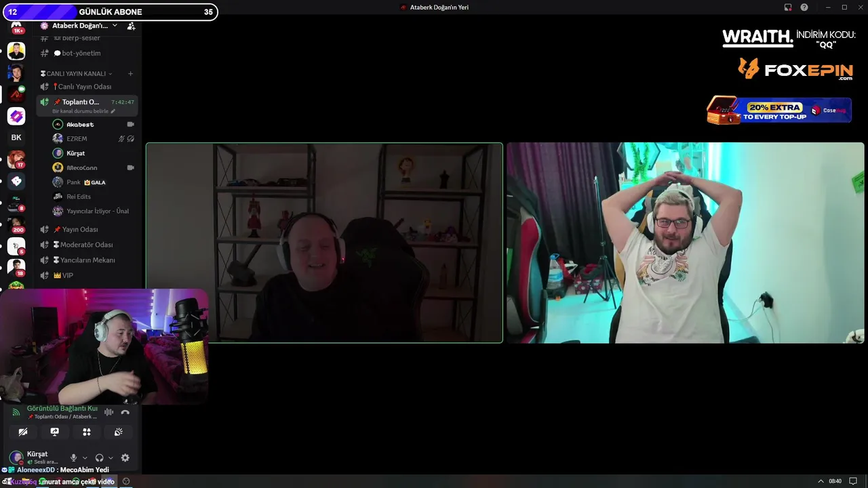Open the soundboard button in voice panel
The image size is (868, 488).
pyautogui.click(x=119, y=432)
